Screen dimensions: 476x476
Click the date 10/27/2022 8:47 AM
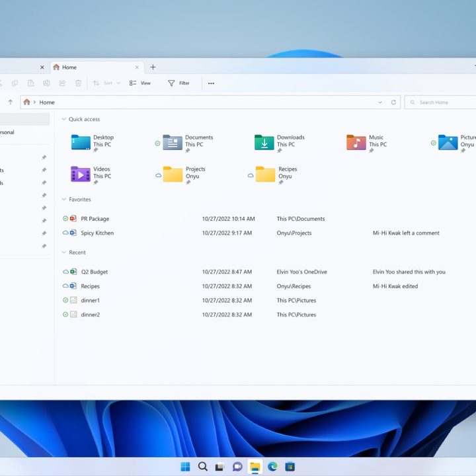(x=227, y=272)
